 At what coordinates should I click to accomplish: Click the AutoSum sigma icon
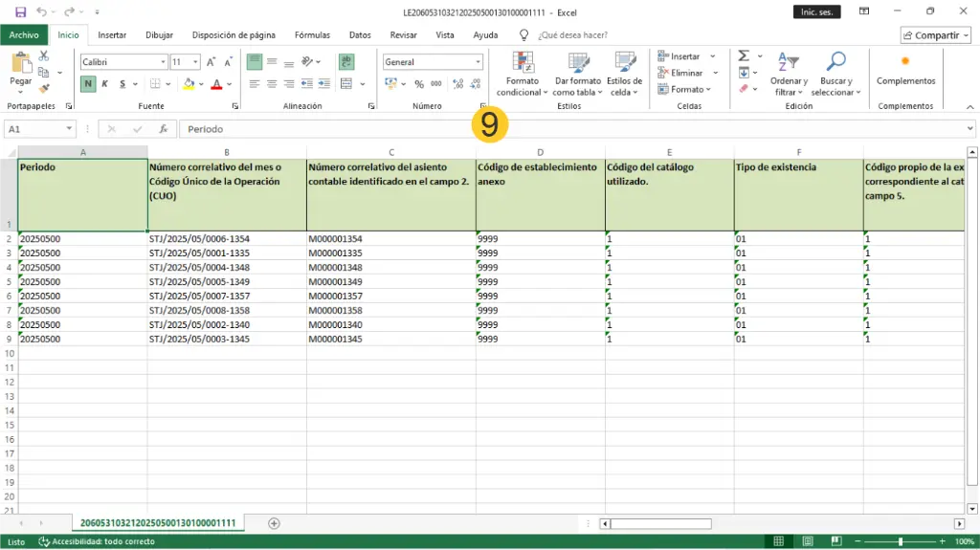[744, 56]
